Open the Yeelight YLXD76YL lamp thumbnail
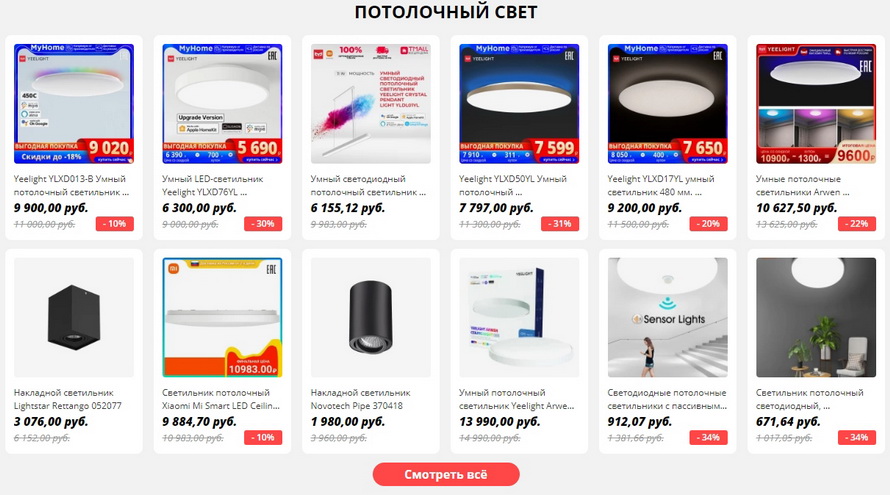The width and height of the screenshot is (890, 495). click(x=222, y=104)
